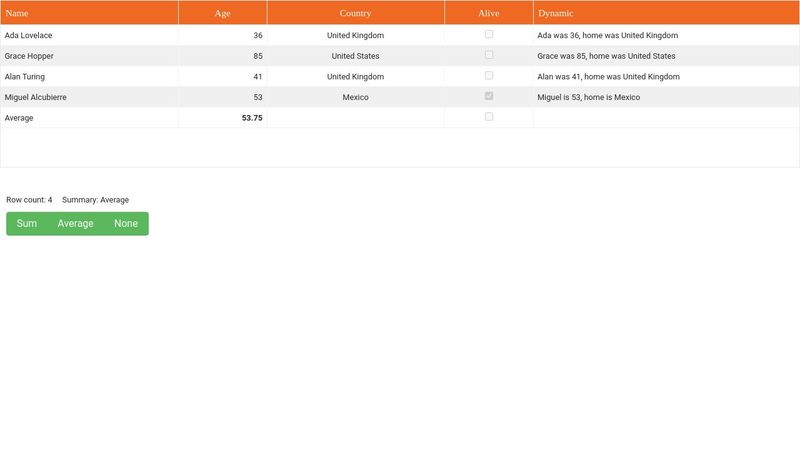Sort by the Name column header
Image resolution: width=800 pixels, height=450 pixels.
pyautogui.click(x=89, y=13)
